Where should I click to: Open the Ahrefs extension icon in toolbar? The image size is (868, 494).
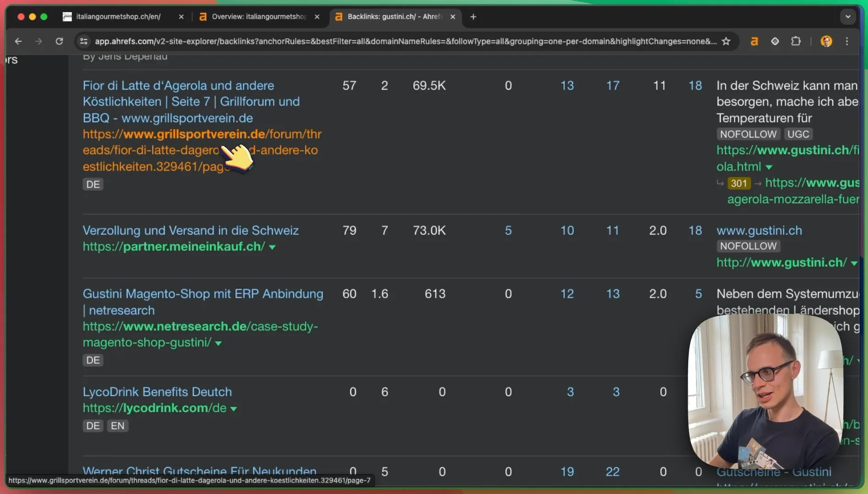tap(754, 41)
